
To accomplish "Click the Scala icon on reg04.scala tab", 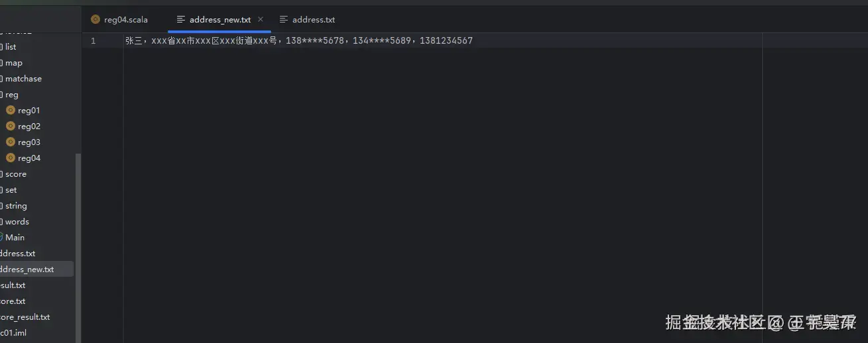I will [95, 20].
